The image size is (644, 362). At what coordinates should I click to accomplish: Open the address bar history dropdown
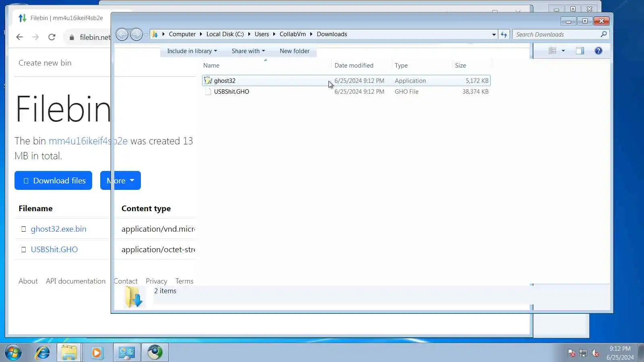tap(494, 35)
